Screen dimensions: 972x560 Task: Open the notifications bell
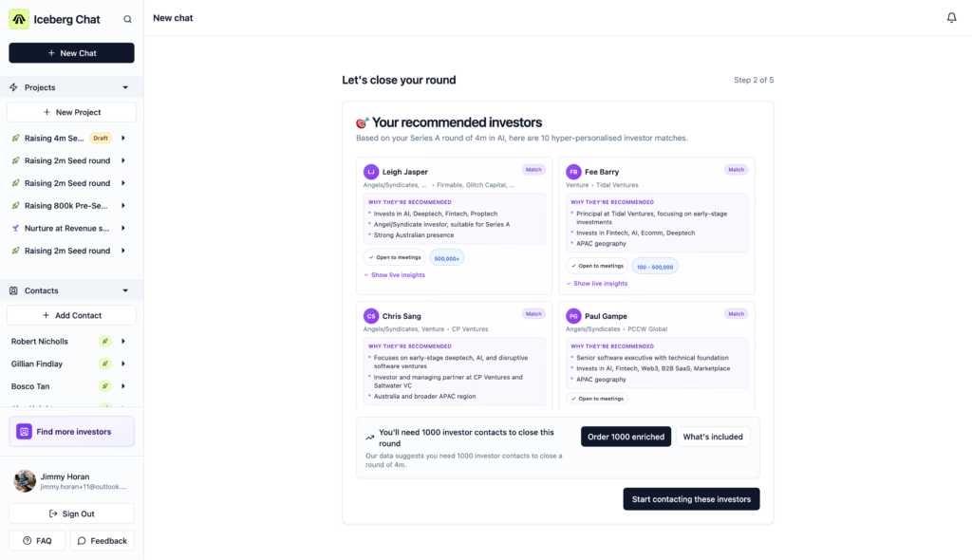[x=952, y=18]
